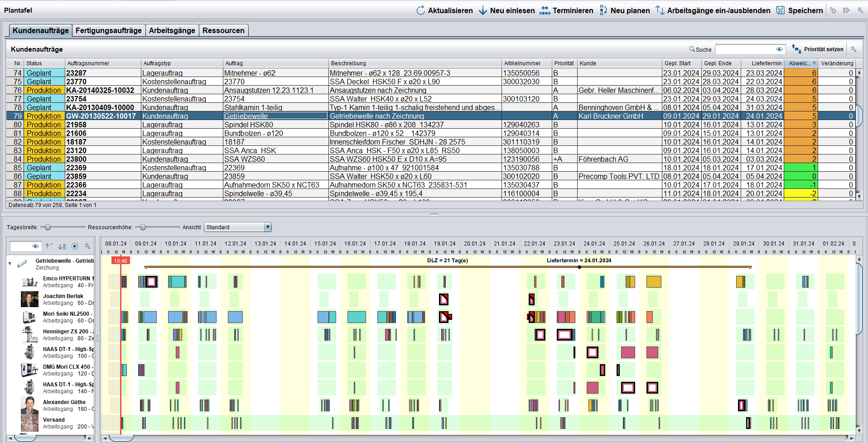Select the Versand resource image
The image size is (868, 443).
coord(29,423)
